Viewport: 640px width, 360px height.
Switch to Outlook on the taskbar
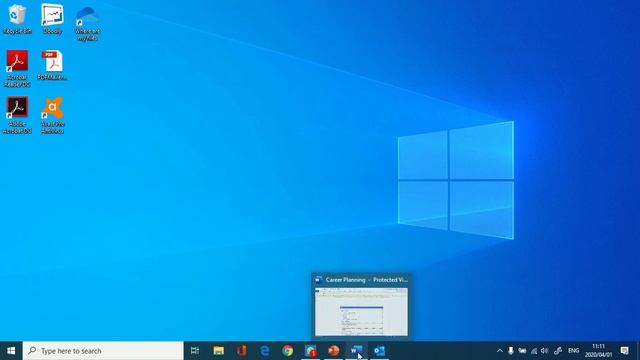tap(379, 351)
